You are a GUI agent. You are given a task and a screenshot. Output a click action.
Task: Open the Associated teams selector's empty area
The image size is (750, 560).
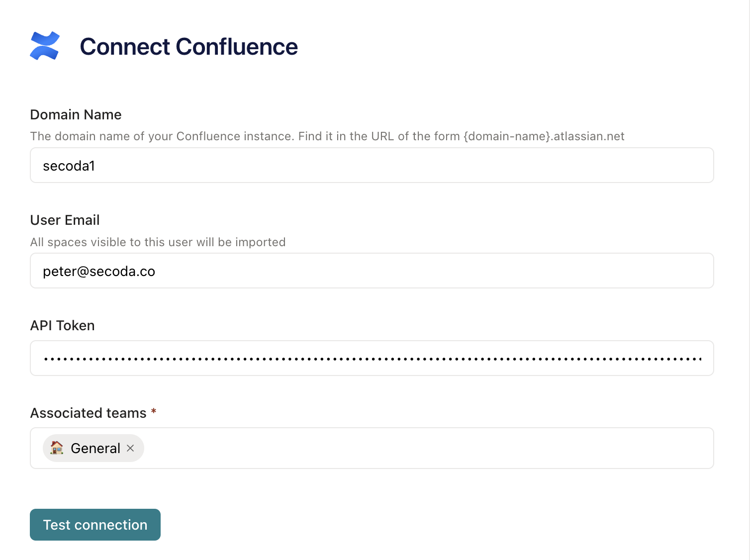click(428, 448)
